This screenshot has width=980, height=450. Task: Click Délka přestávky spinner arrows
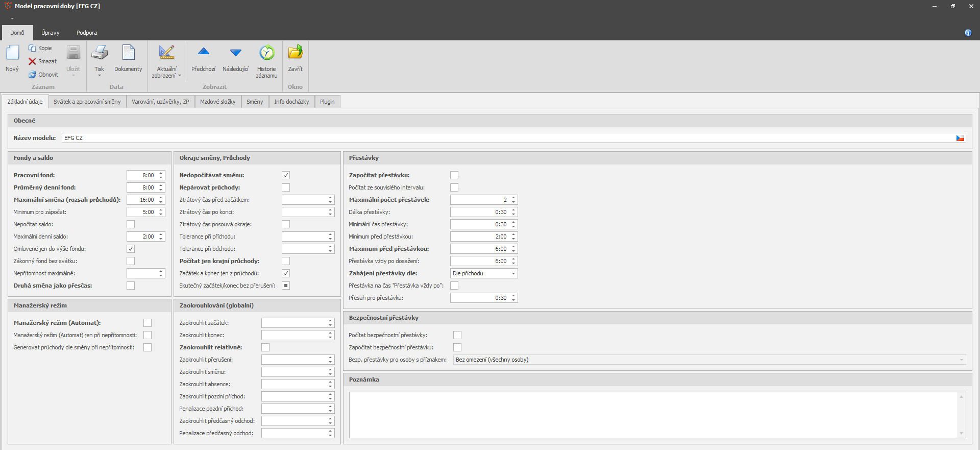click(x=513, y=212)
